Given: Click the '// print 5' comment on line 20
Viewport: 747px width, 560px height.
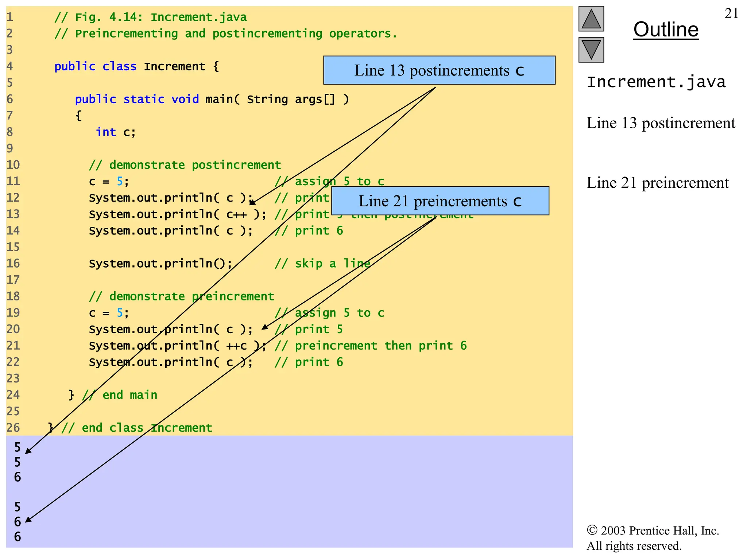Looking at the screenshot, I should (309, 329).
